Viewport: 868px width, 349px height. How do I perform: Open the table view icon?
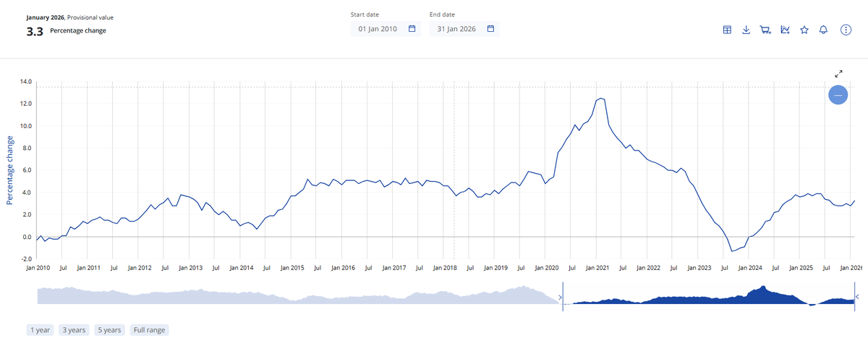click(727, 30)
